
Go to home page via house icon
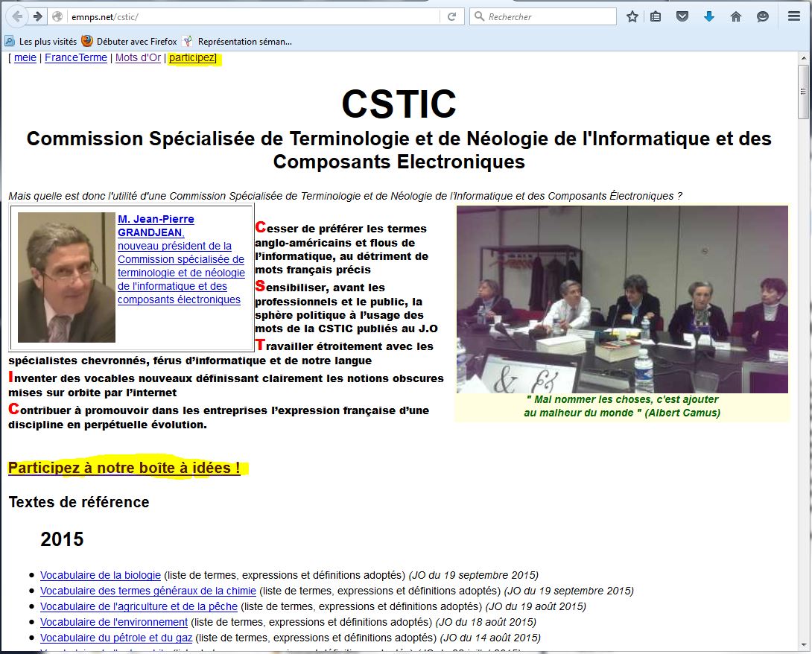coord(736,16)
